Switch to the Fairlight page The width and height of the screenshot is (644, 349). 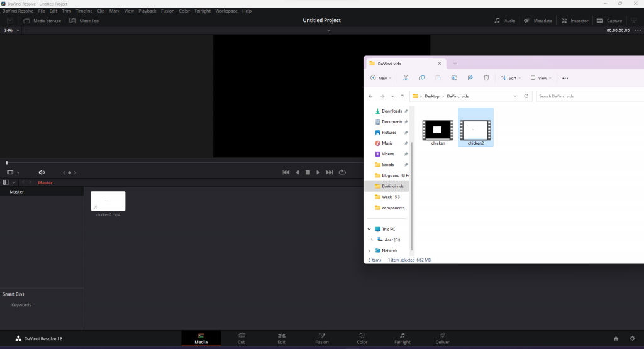[402, 338]
